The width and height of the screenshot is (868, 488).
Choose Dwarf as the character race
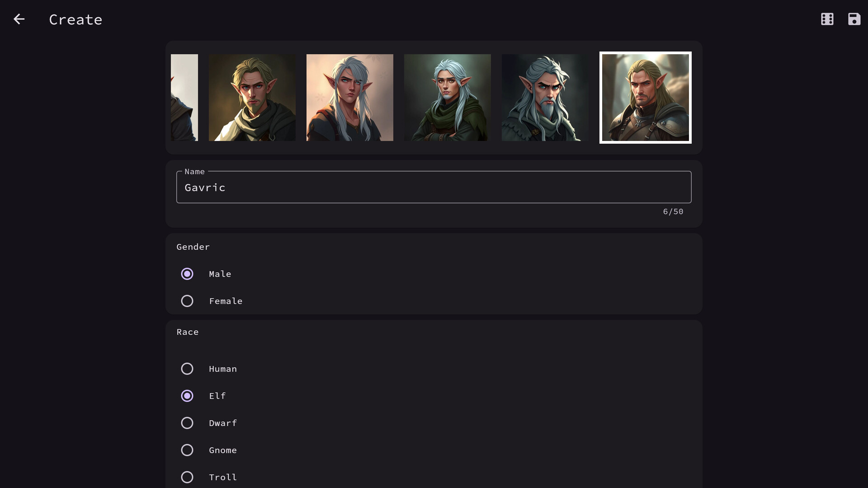[x=187, y=423]
